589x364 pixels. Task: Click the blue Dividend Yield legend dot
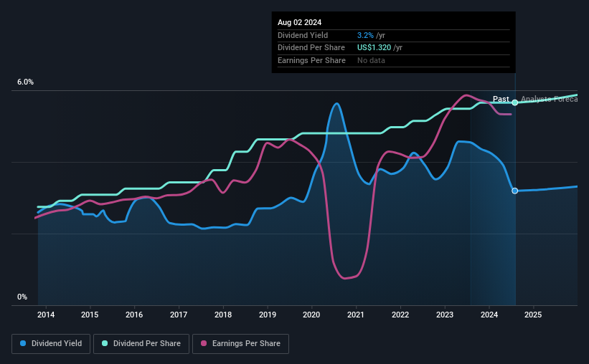tap(23, 343)
